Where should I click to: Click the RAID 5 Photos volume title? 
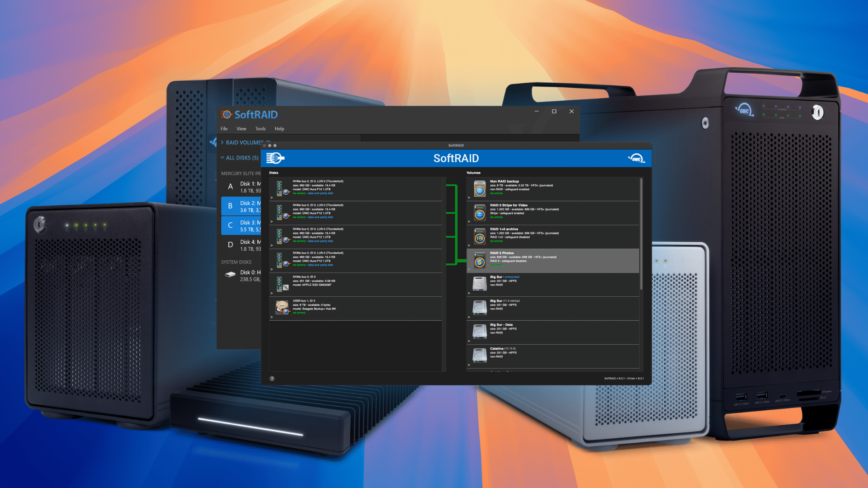pyautogui.click(x=502, y=253)
